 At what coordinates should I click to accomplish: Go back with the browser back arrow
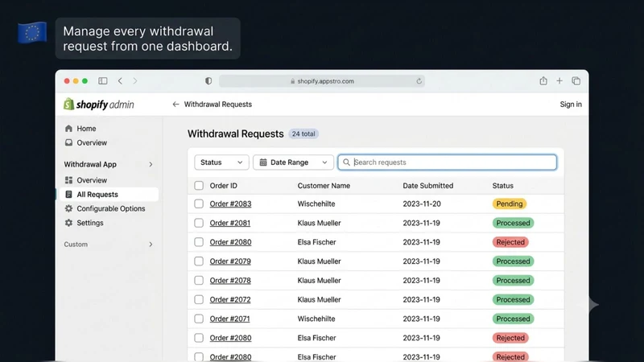tap(120, 81)
